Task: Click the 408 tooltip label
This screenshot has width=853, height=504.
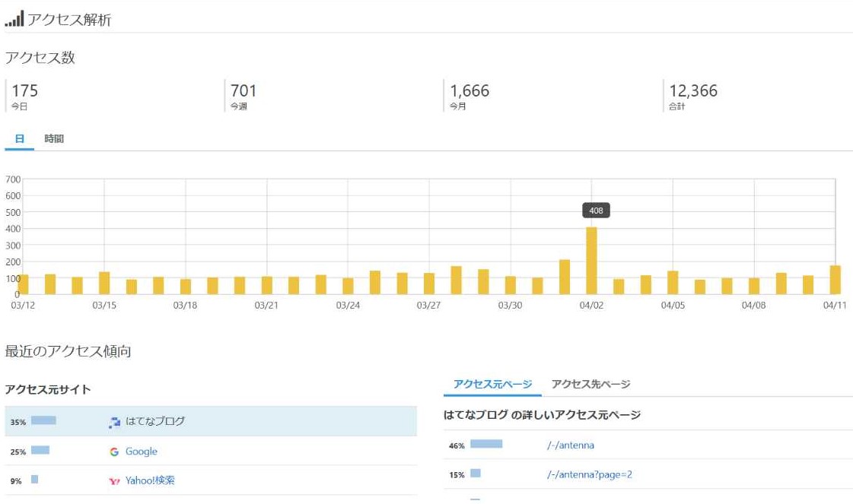Action: (x=597, y=211)
